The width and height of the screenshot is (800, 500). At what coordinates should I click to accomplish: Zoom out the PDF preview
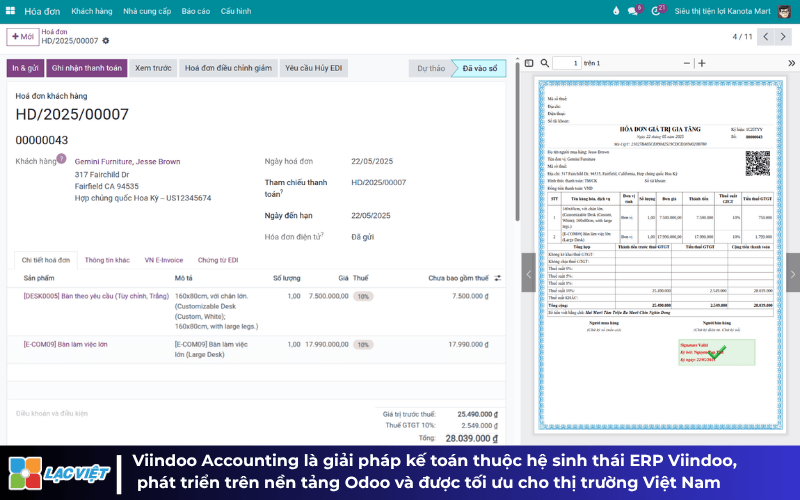(687, 63)
